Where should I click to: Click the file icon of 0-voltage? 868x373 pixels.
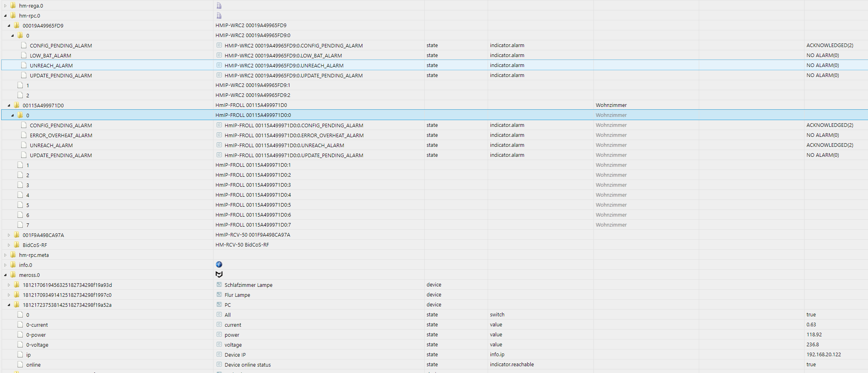tap(20, 344)
